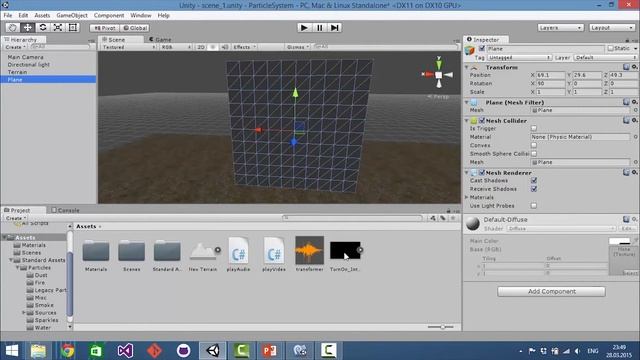The image size is (640, 360).
Task: Select the Move (translate) tool
Action: point(27,27)
